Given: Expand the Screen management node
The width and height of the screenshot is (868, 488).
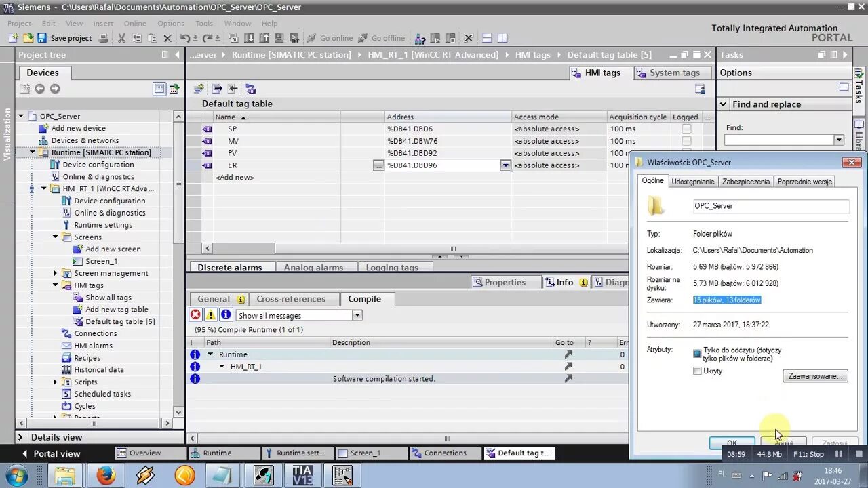Looking at the screenshot, I should pos(56,273).
